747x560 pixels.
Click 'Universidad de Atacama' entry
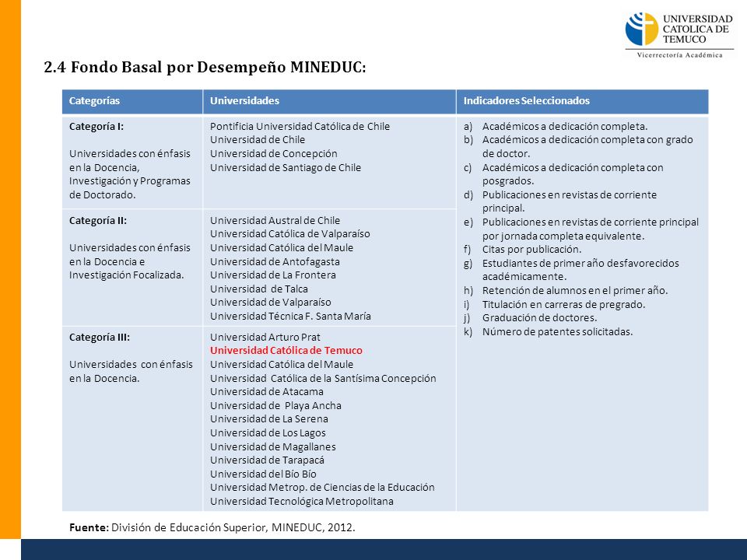point(266,391)
